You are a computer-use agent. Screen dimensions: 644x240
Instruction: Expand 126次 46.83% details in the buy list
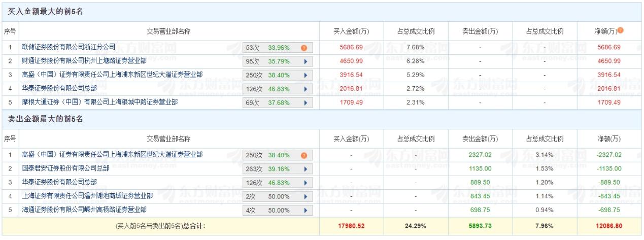tap(305, 89)
